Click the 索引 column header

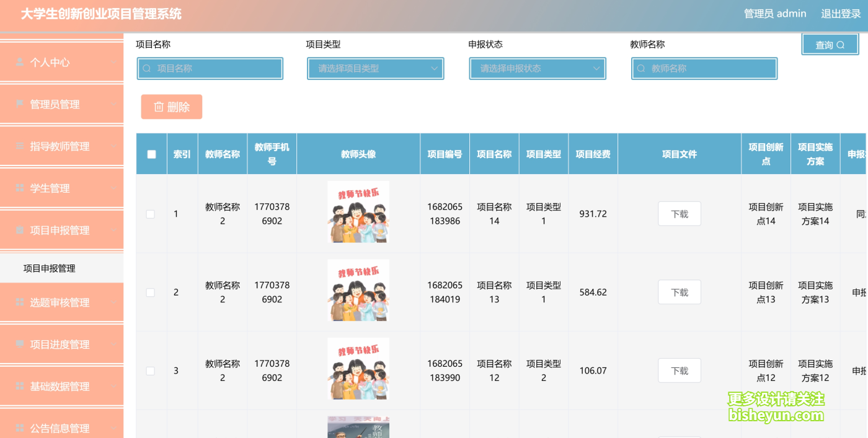182,154
